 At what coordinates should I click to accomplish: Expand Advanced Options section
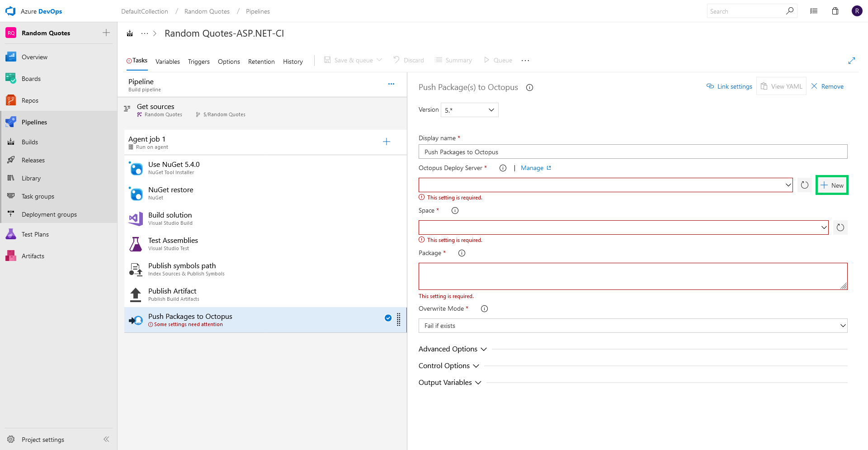(453, 349)
